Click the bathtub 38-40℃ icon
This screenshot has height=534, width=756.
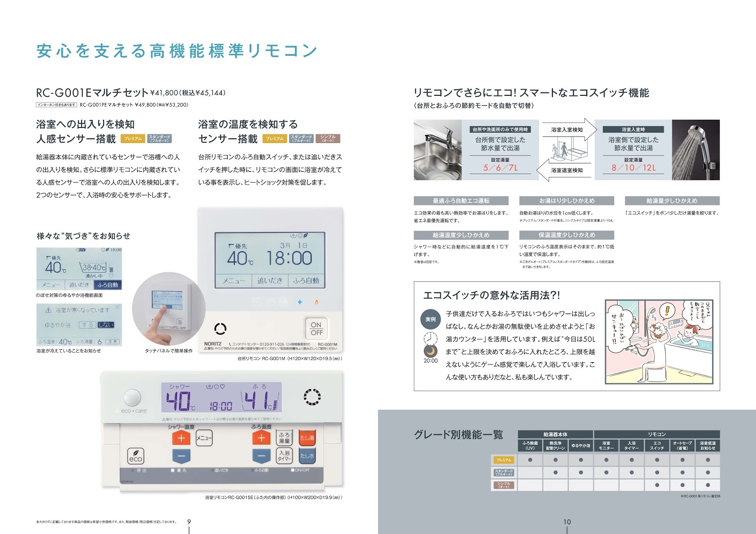point(94,267)
